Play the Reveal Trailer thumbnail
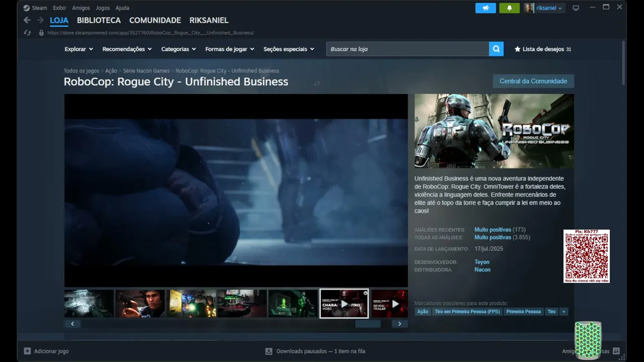 click(389, 304)
